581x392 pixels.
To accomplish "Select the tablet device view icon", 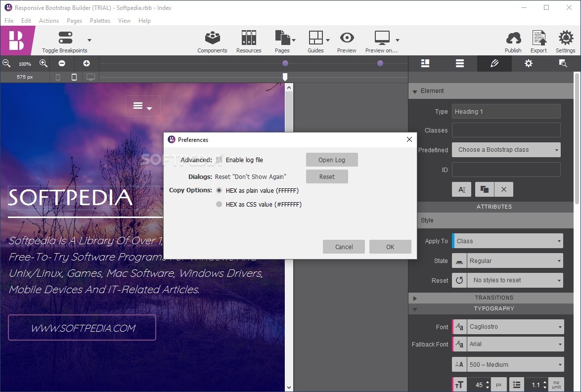I will (74, 77).
